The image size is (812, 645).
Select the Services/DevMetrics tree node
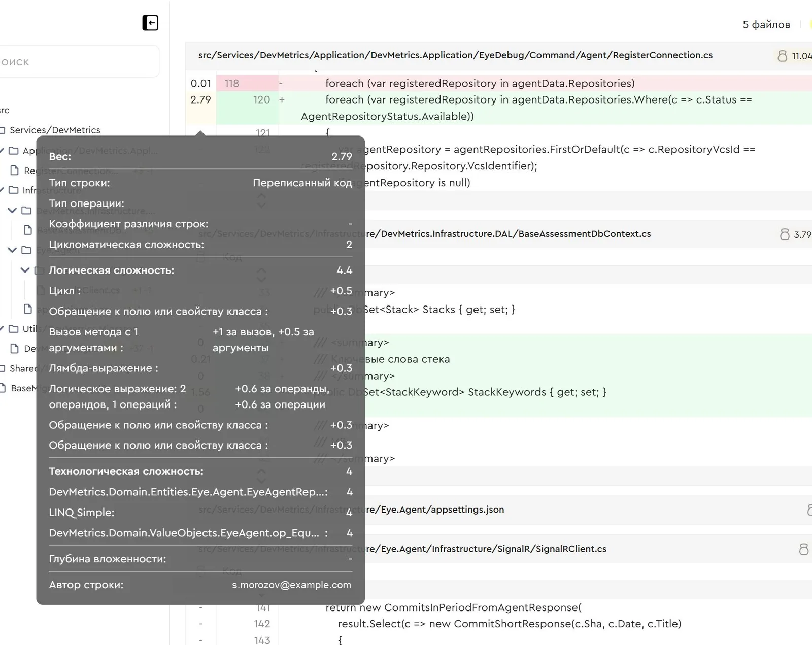pyautogui.click(x=55, y=130)
